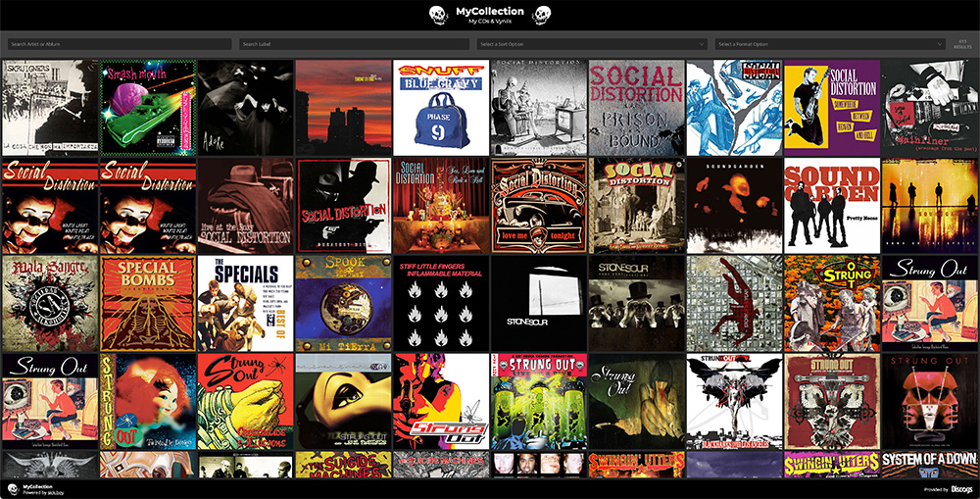Open the yellow Suicide Machines album
The image size is (980, 499).
[343, 465]
